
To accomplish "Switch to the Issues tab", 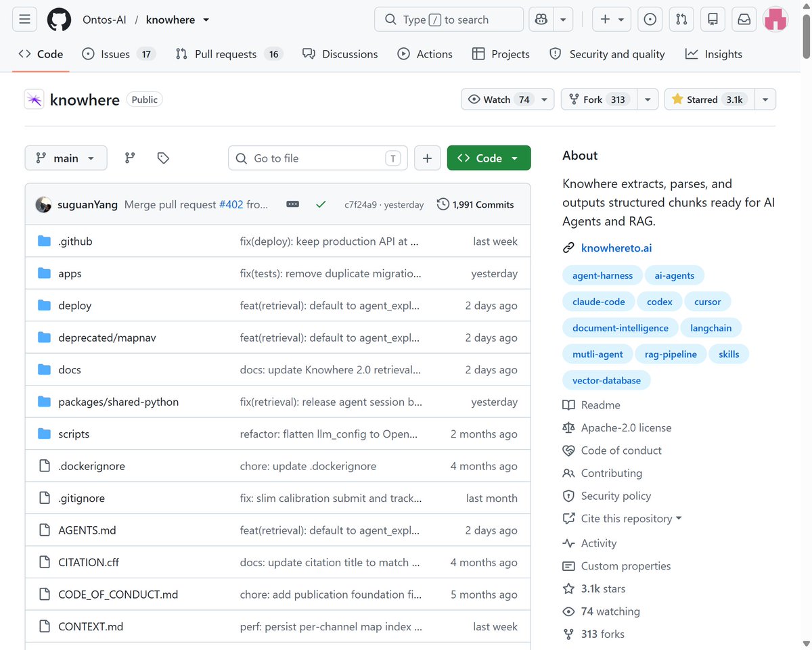I will [x=118, y=54].
